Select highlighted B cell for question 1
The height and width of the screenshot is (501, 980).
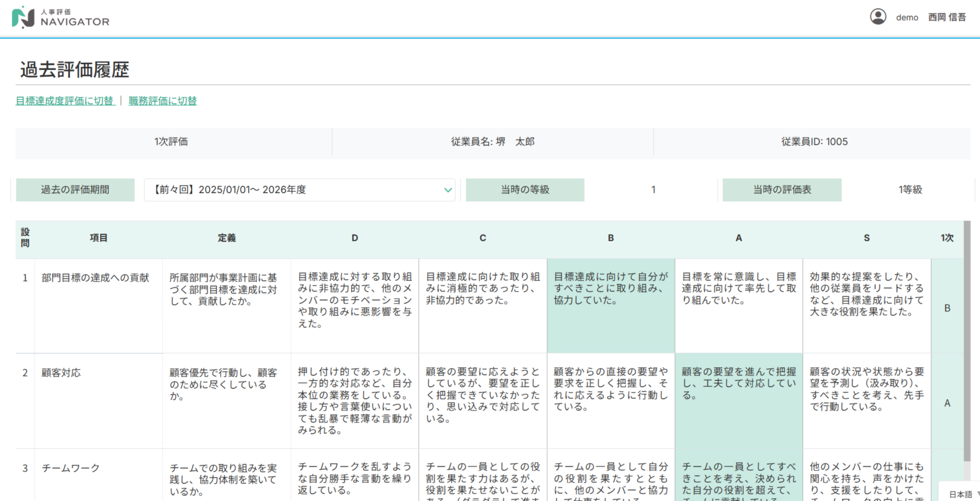click(611, 305)
